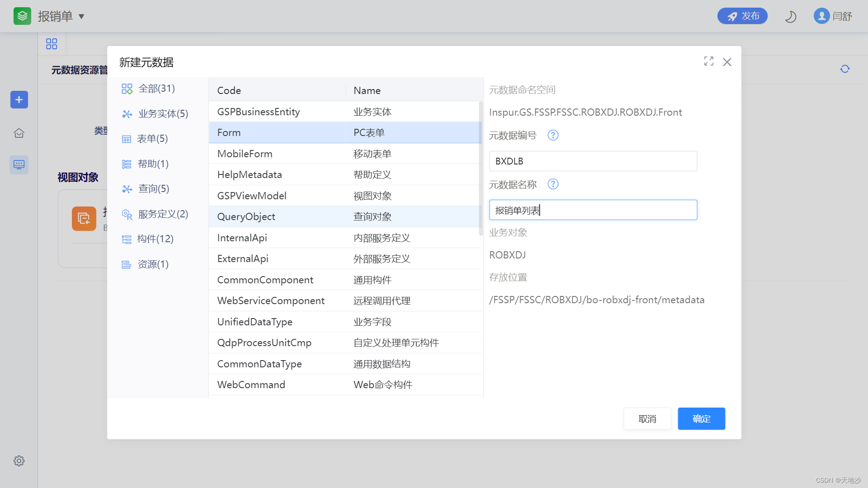Expand dialog to fullscreen
Image resolution: width=868 pixels, height=488 pixels.
708,61
